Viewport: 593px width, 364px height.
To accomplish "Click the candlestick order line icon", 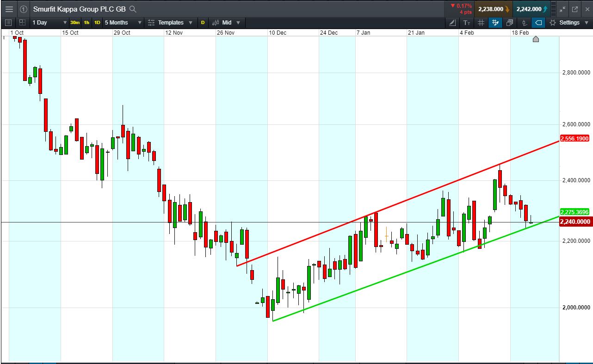I will pyautogui.click(x=524, y=23).
